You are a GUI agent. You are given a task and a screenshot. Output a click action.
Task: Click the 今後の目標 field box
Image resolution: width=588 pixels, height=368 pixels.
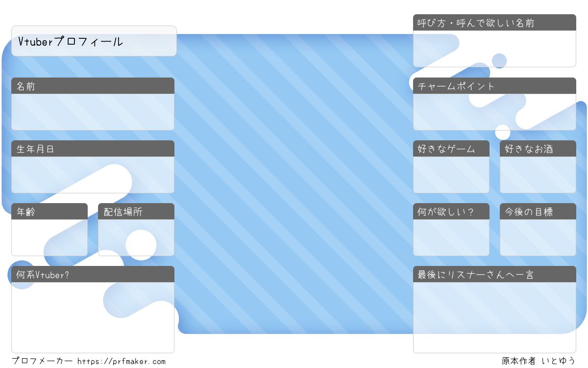pos(538,237)
